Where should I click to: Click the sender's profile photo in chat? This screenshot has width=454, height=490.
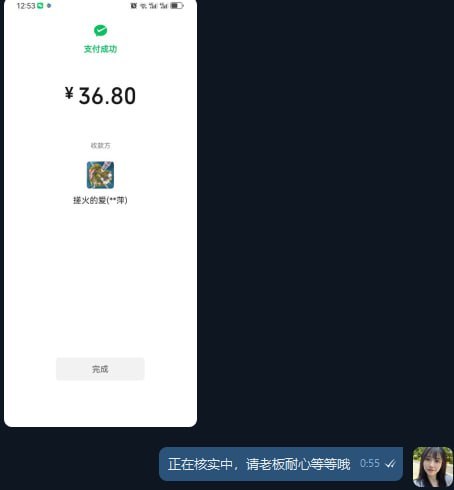point(433,467)
